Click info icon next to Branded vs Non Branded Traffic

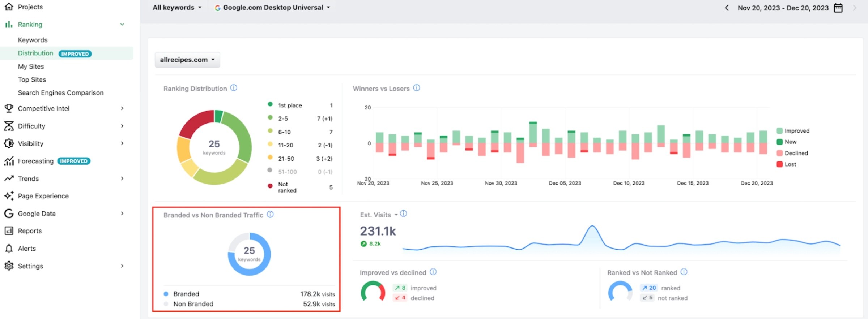click(270, 214)
